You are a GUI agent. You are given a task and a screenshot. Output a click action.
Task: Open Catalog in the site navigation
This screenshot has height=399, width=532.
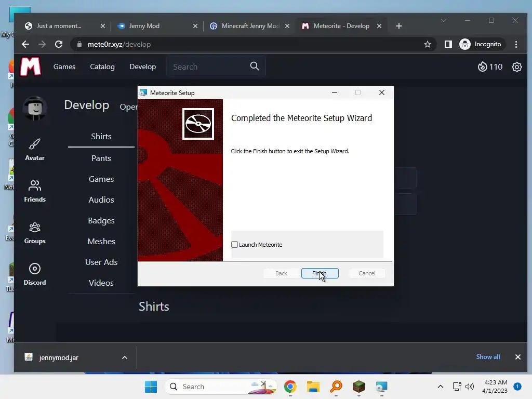(102, 67)
